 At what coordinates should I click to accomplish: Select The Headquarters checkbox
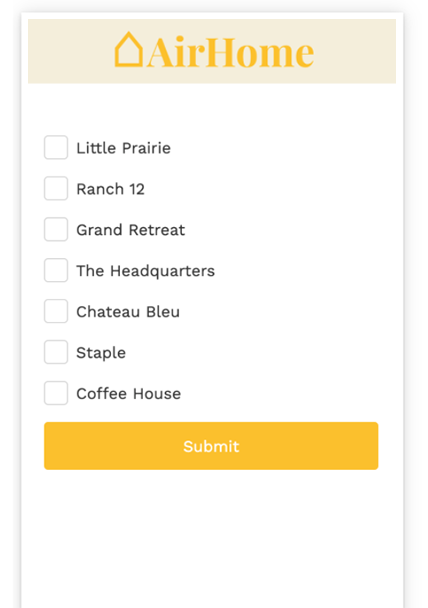click(56, 270)
